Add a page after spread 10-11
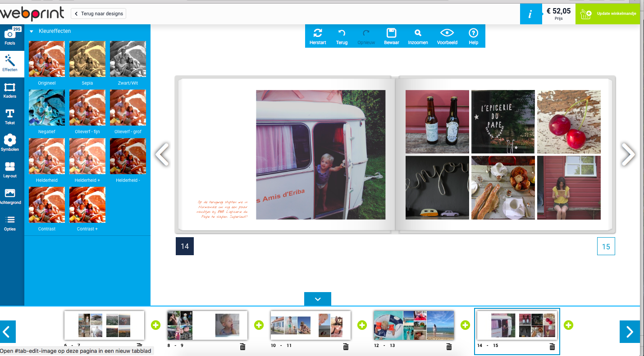 tap(362, 325)
